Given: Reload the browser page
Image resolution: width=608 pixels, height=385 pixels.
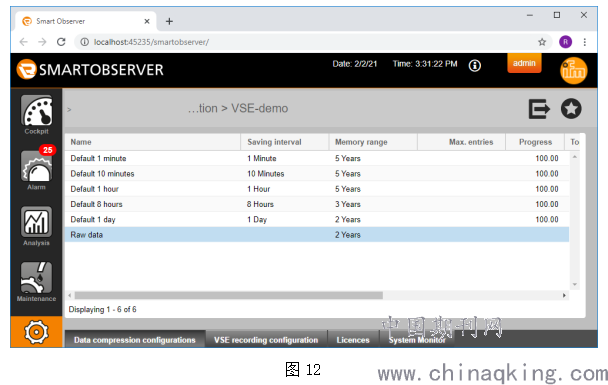Looking at the screenshot, I should (x=61, y=42).
